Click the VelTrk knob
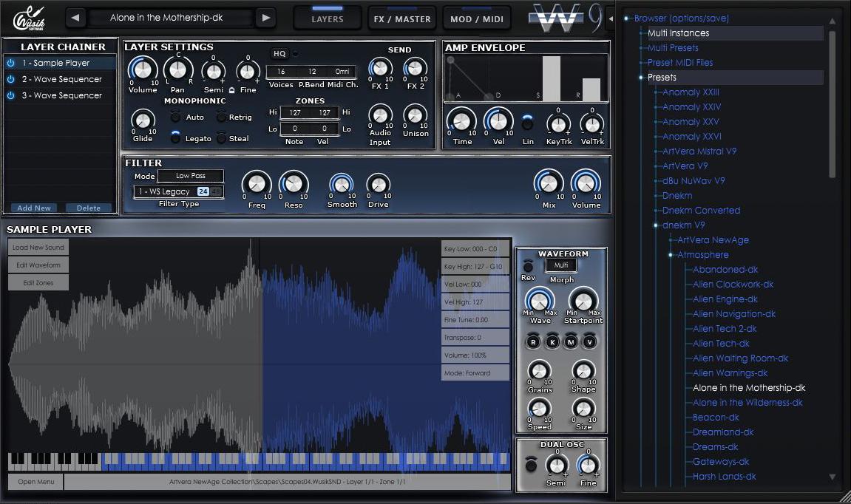The width and height of the screenshot is (851, 504). click(592, 125)
